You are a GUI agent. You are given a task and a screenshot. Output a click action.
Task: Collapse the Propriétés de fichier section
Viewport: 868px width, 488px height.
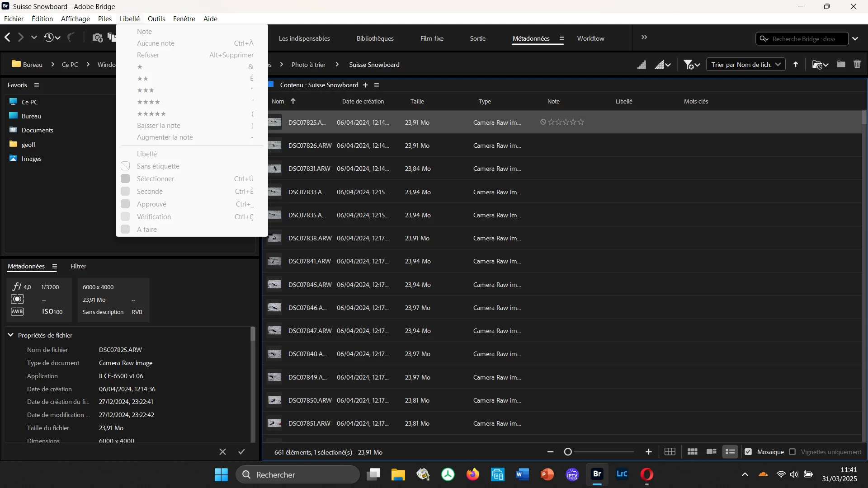10,335
